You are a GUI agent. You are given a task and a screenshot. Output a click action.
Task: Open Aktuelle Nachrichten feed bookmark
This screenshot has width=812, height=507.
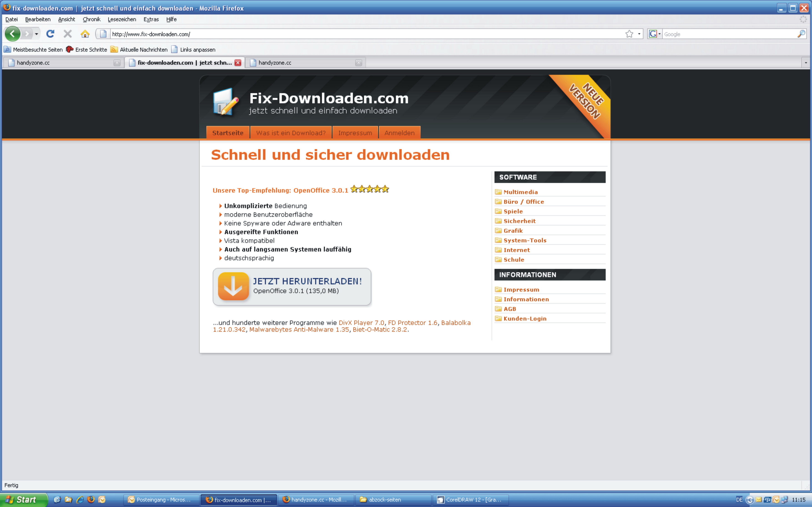pyautogui.click(x=139, y=50)
